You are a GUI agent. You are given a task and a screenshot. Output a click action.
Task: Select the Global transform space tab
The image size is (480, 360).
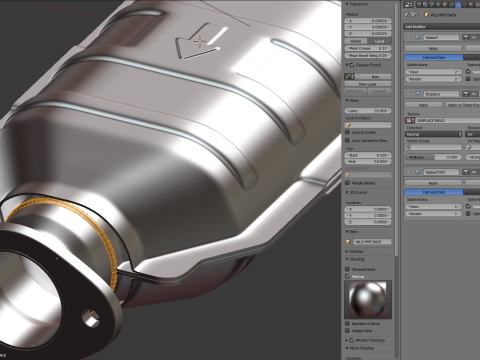(356, 41)
